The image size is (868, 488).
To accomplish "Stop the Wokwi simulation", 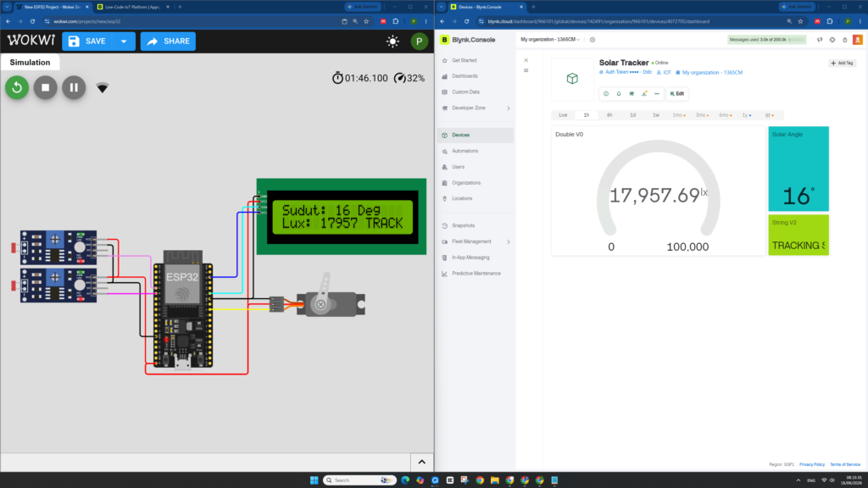I will coord(46,87).
